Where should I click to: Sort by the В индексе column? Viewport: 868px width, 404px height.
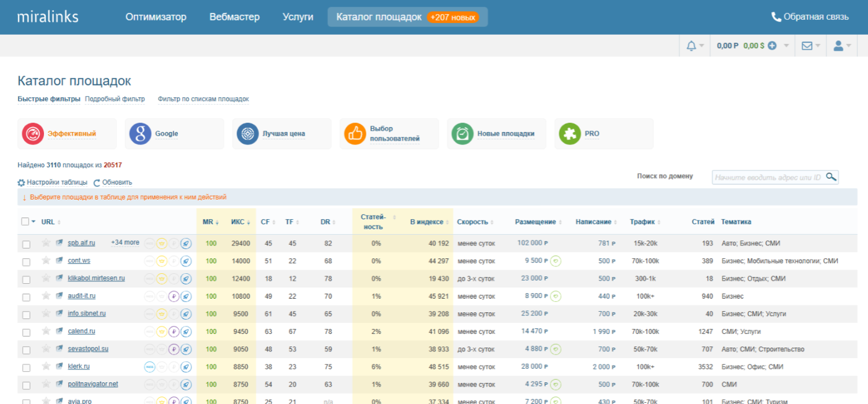click(430, 222)
